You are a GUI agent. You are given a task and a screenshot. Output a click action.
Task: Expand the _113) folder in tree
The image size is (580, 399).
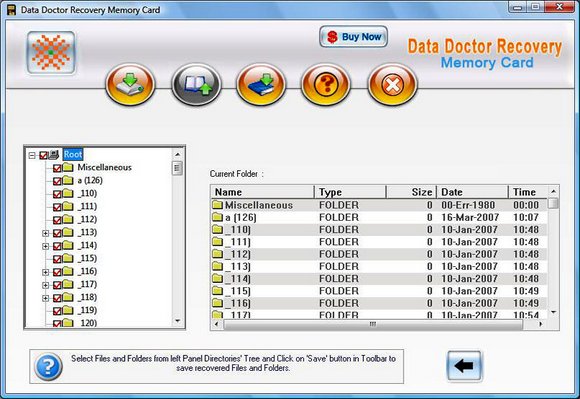[x=45, y=233]
